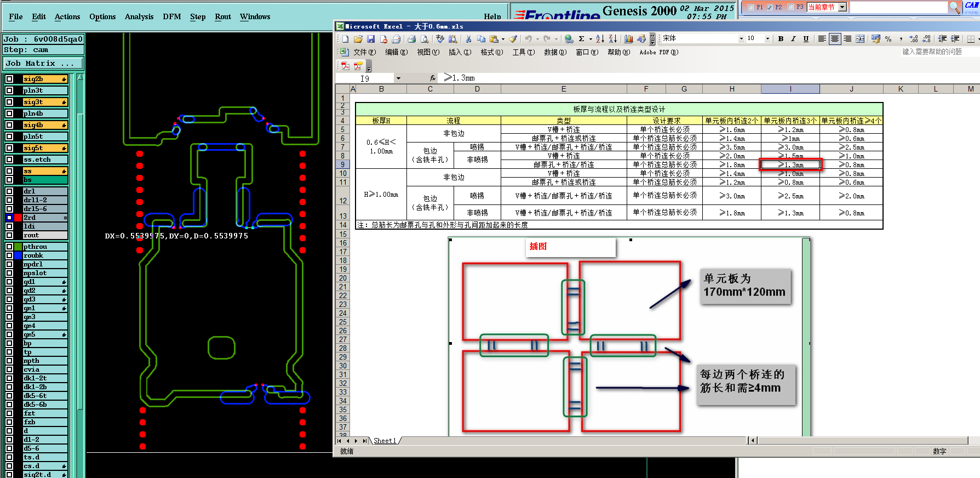This screenshot has width=980, height=478.
Task: Open the Name Box dropdown next to I9
Action: click(x=398, y=78)
